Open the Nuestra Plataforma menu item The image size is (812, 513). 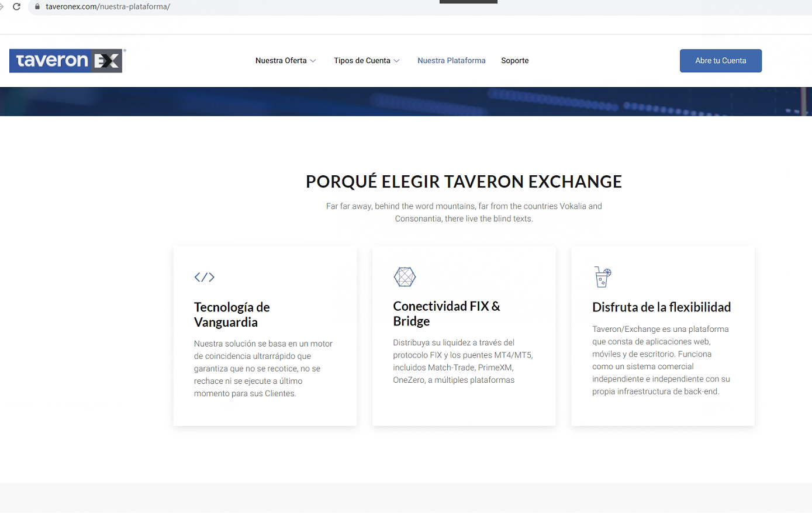(x=451, y=61)
